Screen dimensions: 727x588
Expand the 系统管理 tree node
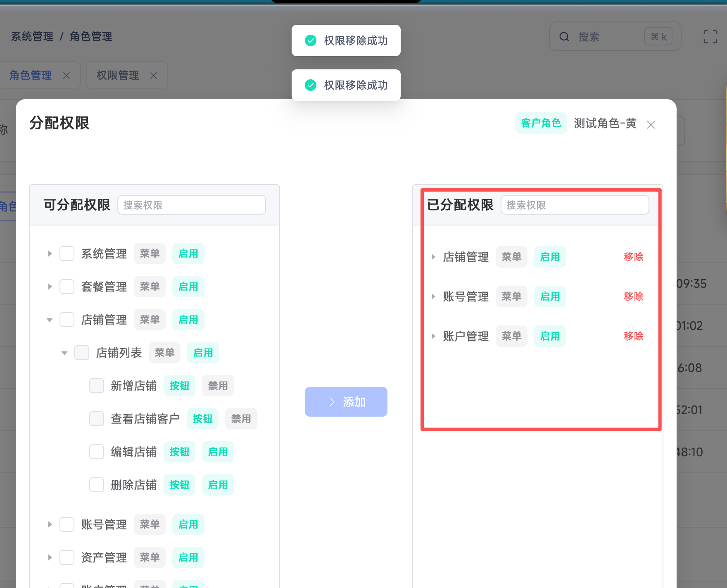tap(50, 254)
